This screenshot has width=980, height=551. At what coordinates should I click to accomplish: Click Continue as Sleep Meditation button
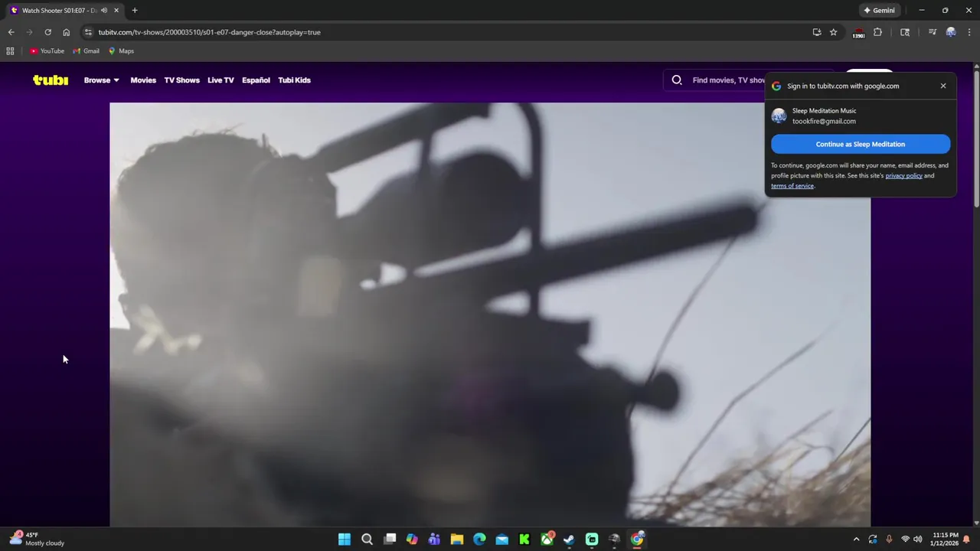(x=861, y=144)
